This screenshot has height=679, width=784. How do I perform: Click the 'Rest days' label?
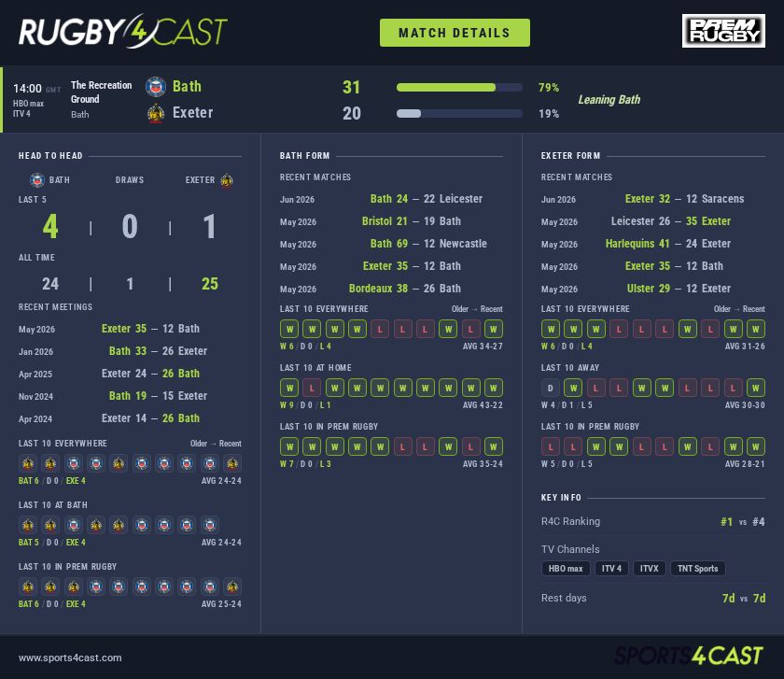click(x=564, y=598)
